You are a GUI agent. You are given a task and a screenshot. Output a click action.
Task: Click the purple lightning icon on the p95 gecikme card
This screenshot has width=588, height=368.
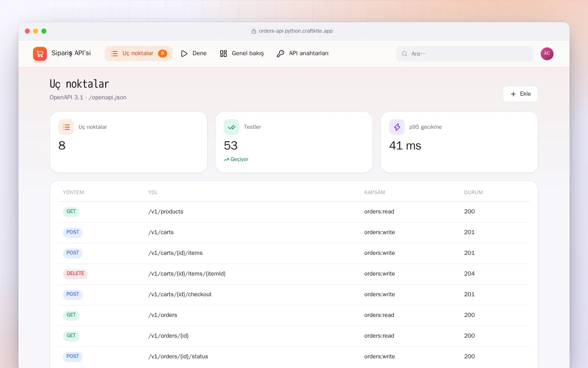397,127
